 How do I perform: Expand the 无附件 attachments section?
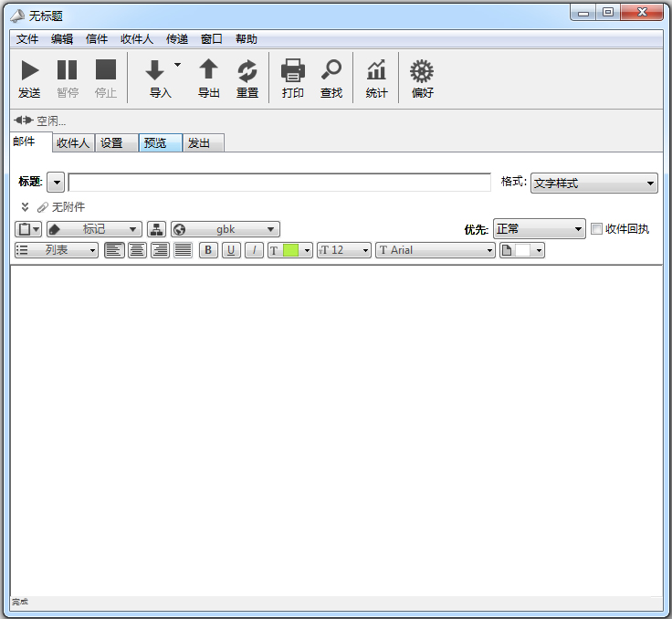pos(26,207)
